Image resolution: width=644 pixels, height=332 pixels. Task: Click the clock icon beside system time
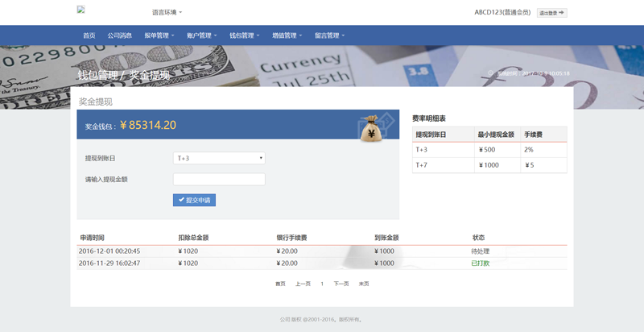[490, 73]
